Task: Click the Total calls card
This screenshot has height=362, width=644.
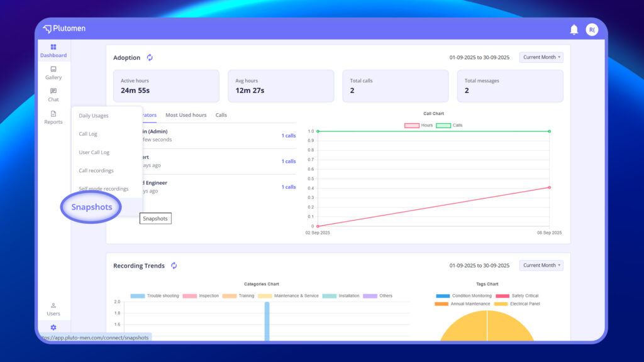Action: (x=396, y=85)
